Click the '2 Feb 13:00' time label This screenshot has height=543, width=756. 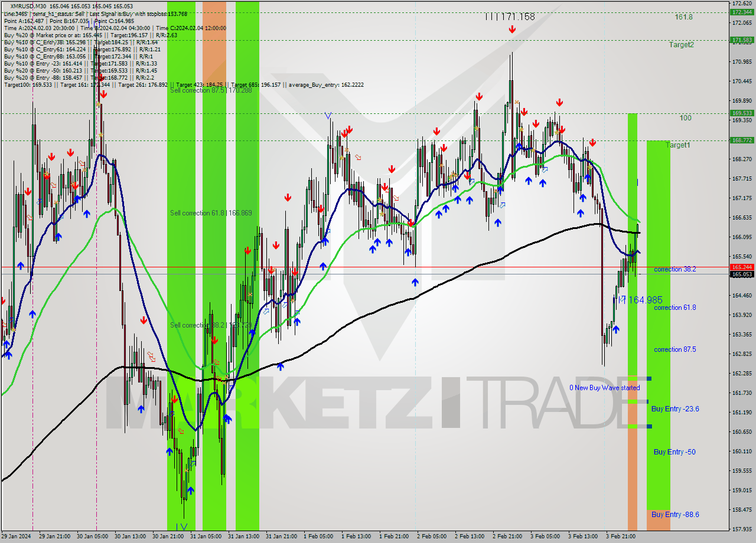[470, 537]
